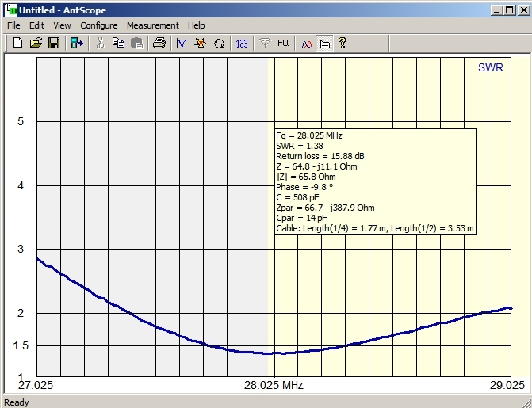Click the yellow question mark help icon

[343, 44]
